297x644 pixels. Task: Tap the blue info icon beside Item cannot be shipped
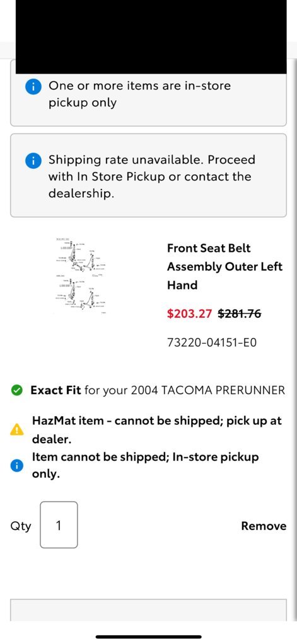17,465
